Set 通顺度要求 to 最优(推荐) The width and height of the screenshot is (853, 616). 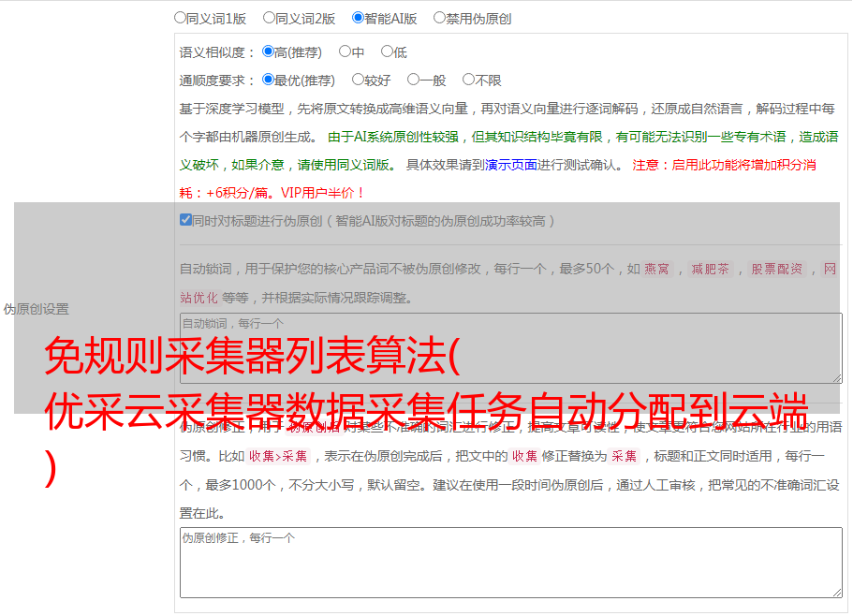tap(268, 80)
